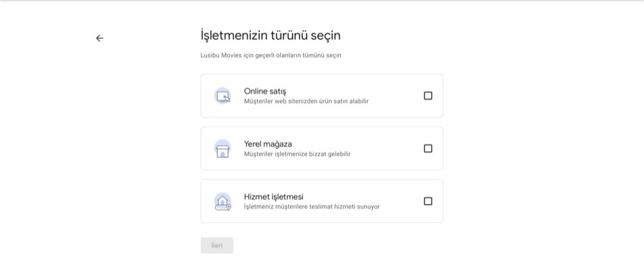The image size is (644, 271).
Task: Click 'Müşteriler işletmenize bizzat gelebilir' description
Action: point(297,154)
